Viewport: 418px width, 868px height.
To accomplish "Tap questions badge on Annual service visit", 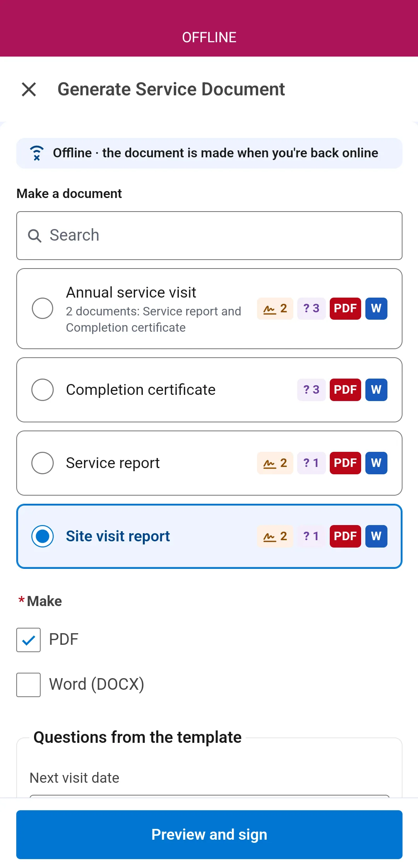I will (311, 308).
